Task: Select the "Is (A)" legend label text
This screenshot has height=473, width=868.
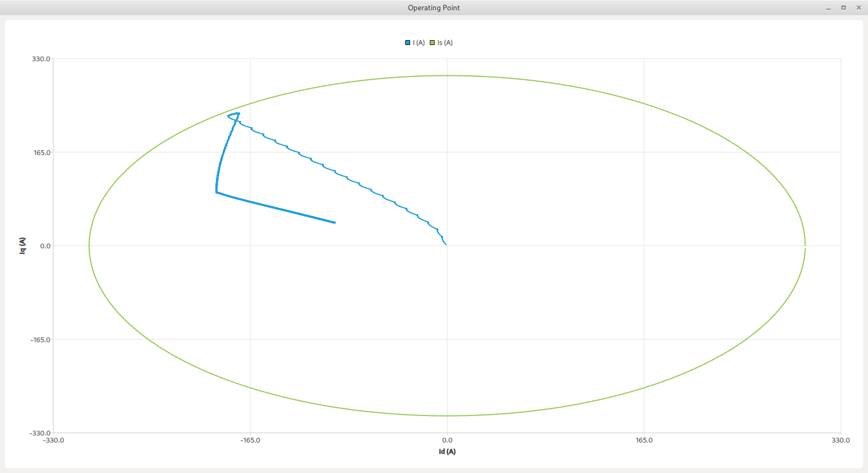Action: point(445,43)
